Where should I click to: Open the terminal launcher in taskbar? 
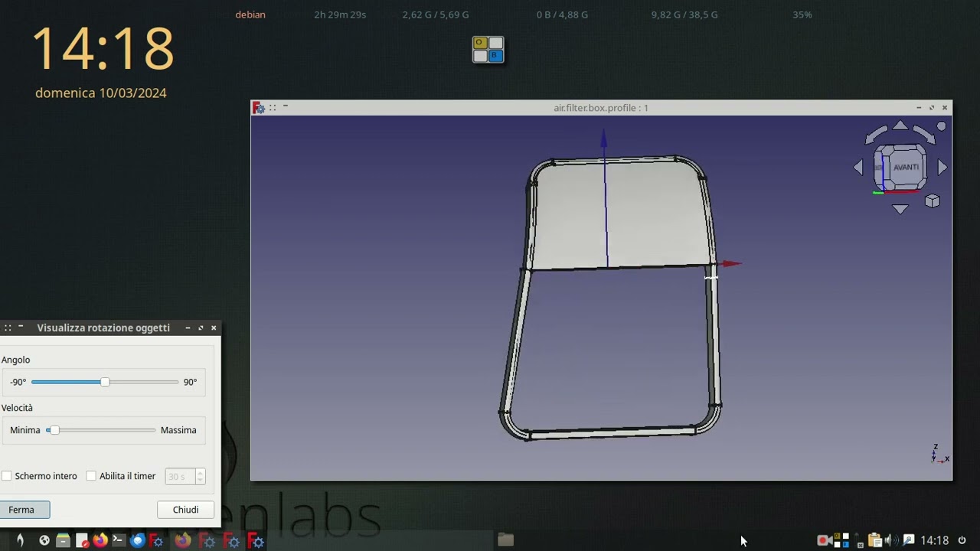[119, 540]
